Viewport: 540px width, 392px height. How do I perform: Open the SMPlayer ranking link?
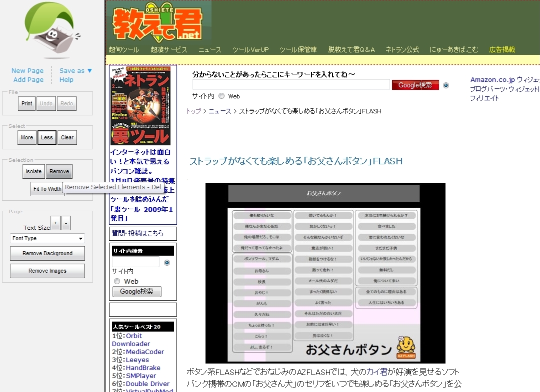(141, 376)
